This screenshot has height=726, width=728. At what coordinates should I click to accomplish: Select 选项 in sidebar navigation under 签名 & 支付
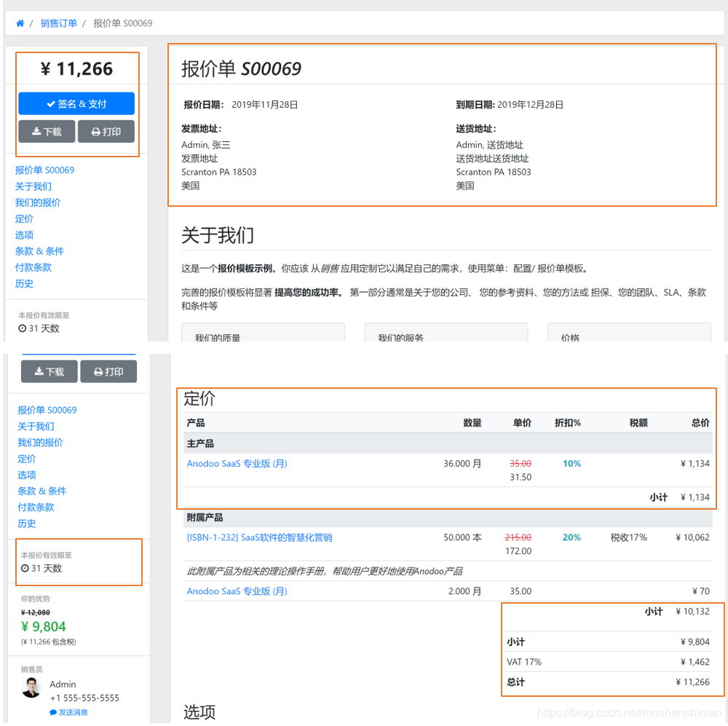tap(24, 235)
